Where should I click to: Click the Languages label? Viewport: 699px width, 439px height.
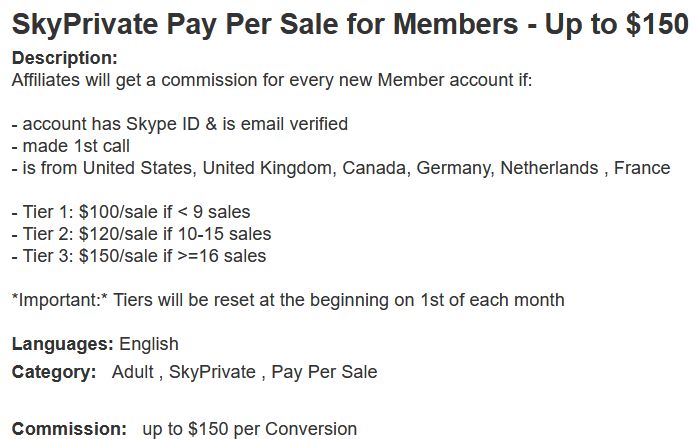coord(63,344)
